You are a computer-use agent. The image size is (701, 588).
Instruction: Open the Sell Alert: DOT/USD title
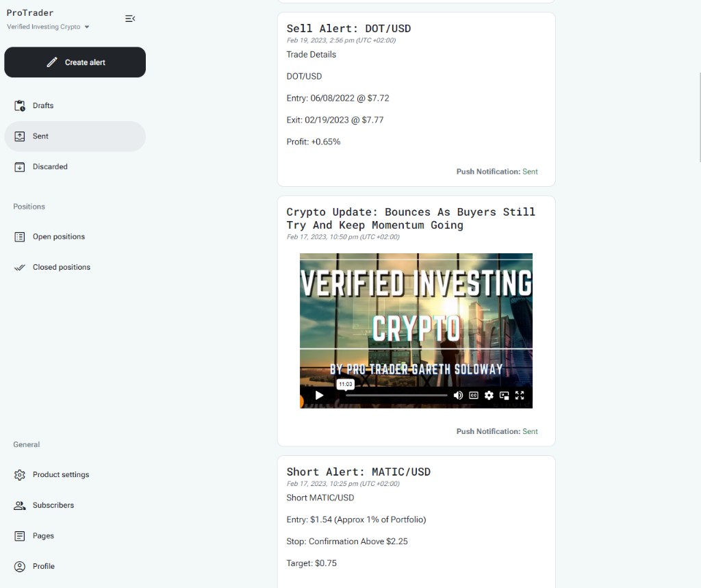348,29
